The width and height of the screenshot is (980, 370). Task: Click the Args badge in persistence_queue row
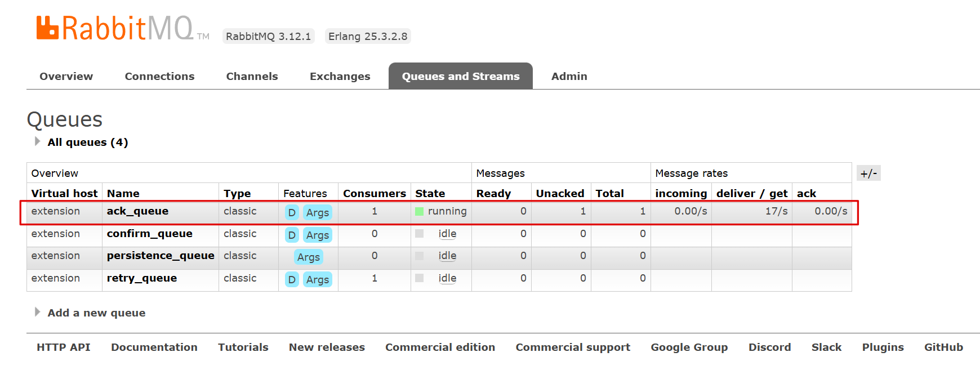pos(309,257)
